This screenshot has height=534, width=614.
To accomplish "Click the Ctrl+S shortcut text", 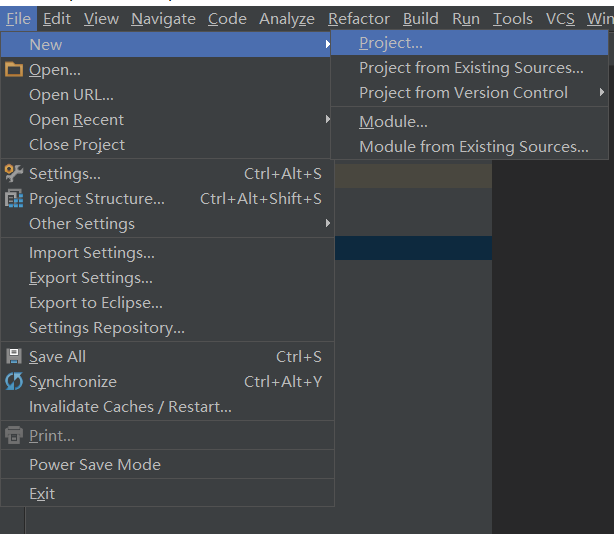I will tap(299, 357).
